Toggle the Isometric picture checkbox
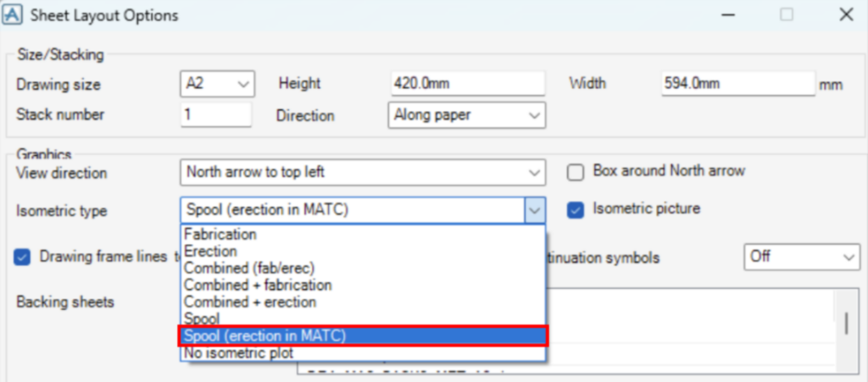This screenshot has width=868, height=382. tap(576, 209)
